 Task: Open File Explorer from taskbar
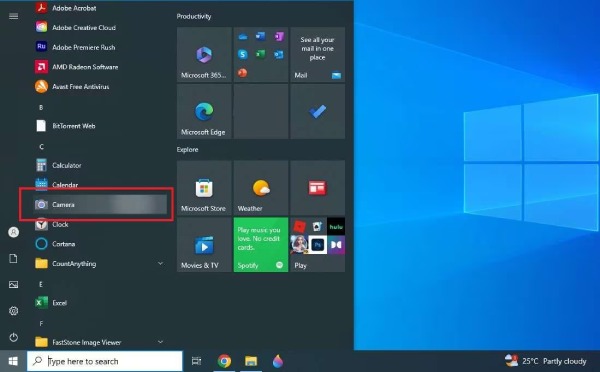pyautogui.click(x=251, y=361)
